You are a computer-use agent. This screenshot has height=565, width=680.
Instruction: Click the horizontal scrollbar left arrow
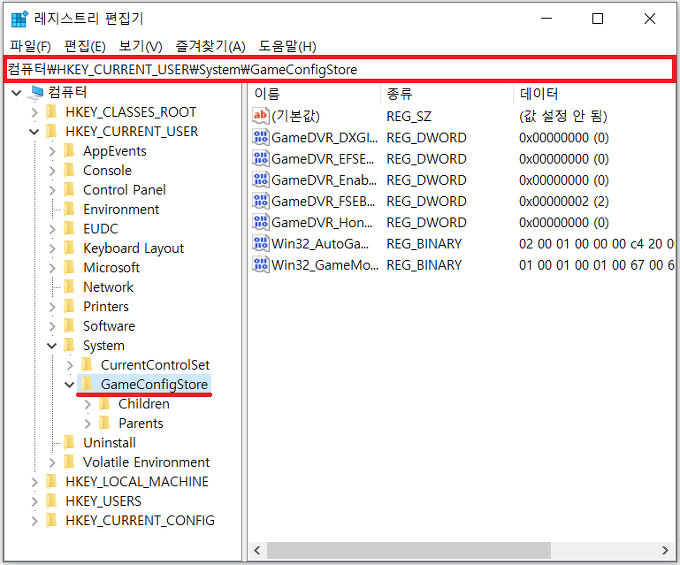(257, 550)
